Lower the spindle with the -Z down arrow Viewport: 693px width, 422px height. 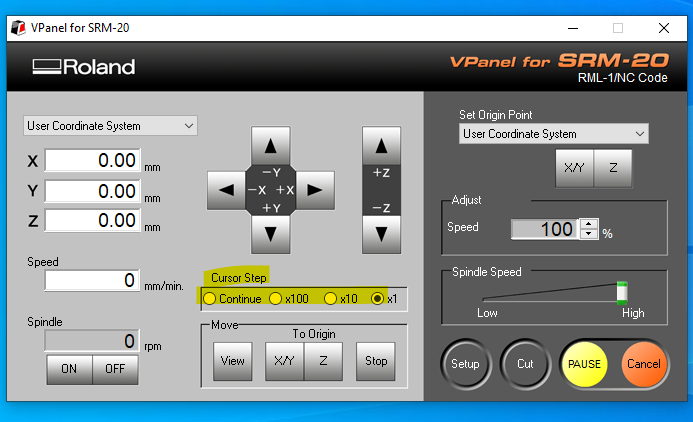[x=381, y=234]
